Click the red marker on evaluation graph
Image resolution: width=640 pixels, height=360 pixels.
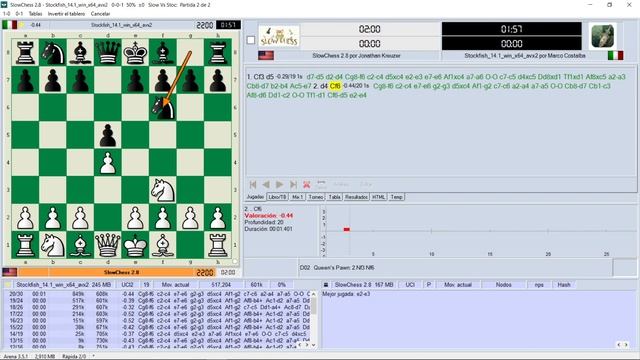[347, 229]
